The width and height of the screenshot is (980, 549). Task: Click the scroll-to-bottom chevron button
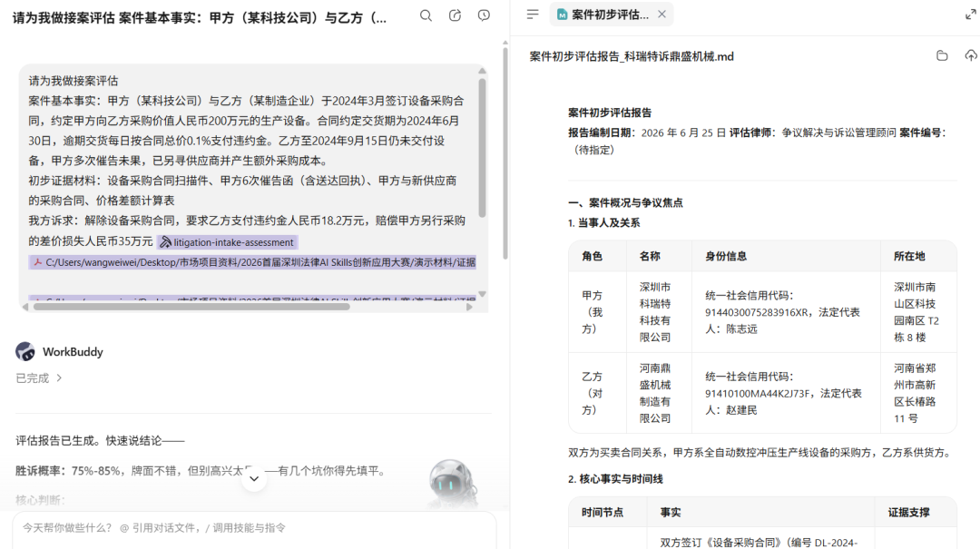point(254,479)
